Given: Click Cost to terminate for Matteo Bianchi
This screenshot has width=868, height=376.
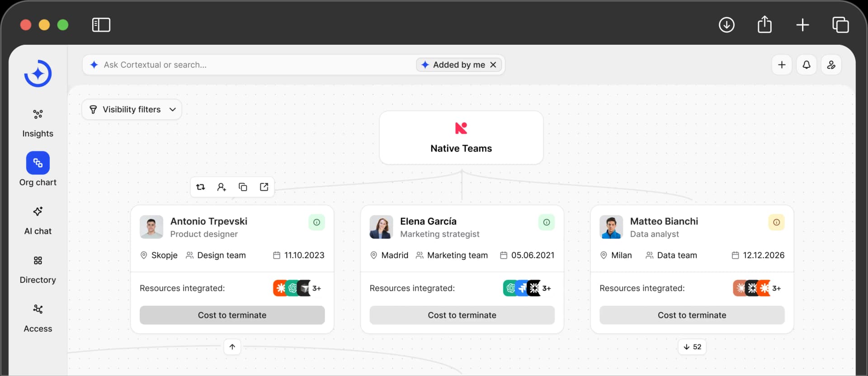Looking at the screenshot, I should [692, 315].
